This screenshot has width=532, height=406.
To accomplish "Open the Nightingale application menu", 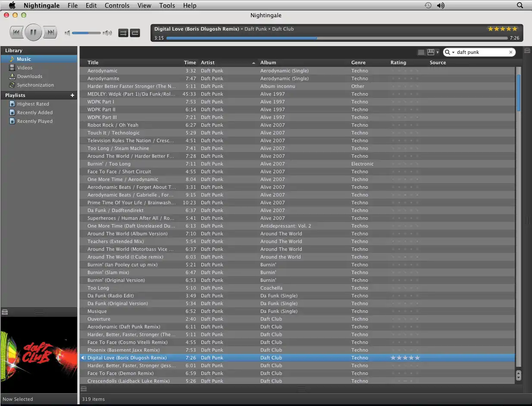I will tap(41, 6).
